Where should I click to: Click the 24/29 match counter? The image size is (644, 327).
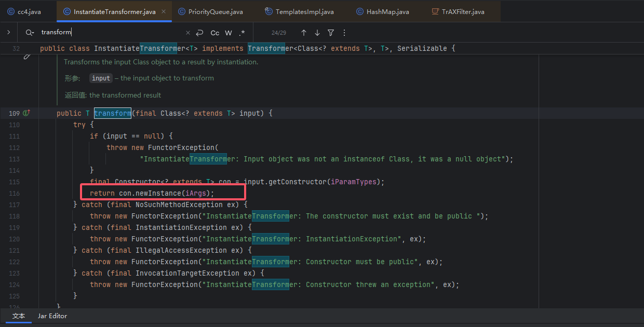pyautogui.click(x=279, y=33)
